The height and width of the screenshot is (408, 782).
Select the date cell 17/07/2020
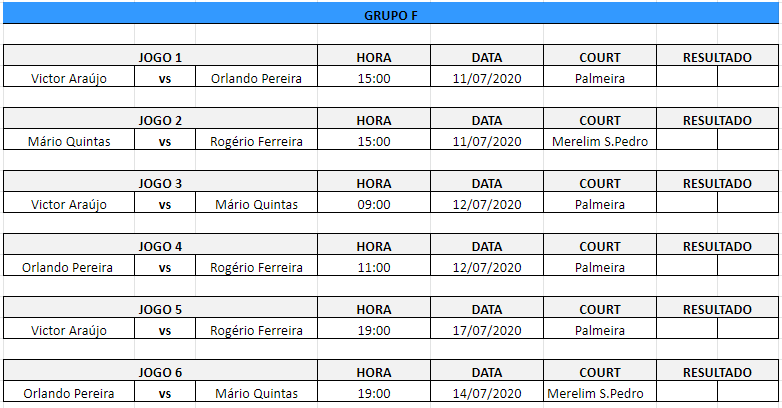click(x=487, y=330)
